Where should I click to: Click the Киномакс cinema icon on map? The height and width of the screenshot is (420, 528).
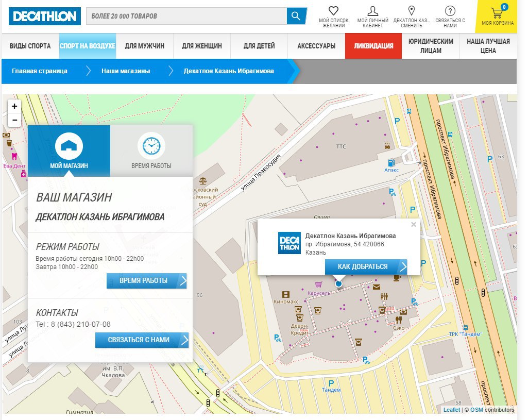tap(286, 295)
